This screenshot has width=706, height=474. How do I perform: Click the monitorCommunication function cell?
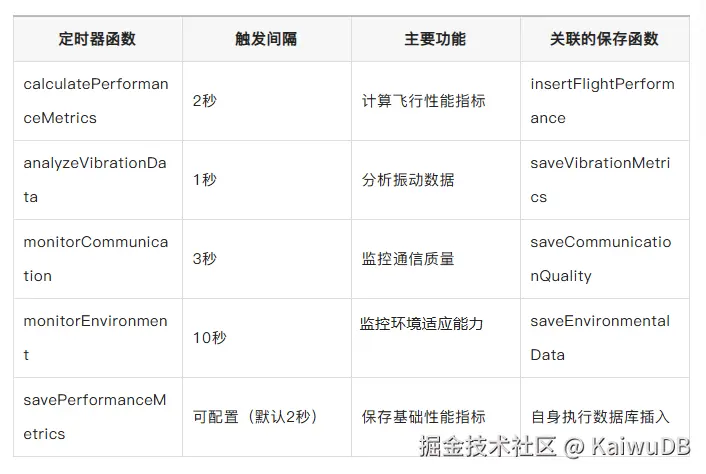click(x=96, y=259)
